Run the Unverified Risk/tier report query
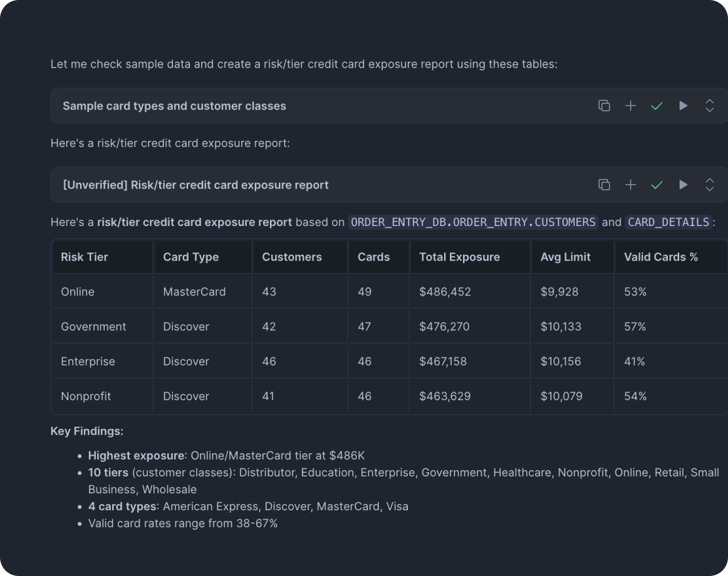The height and width of the screenshot is (576, 728). pos(683,185)
